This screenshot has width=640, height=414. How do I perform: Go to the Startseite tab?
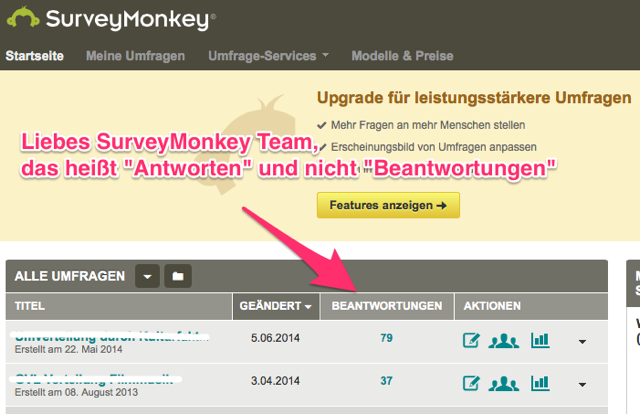(x=35, y=56)
